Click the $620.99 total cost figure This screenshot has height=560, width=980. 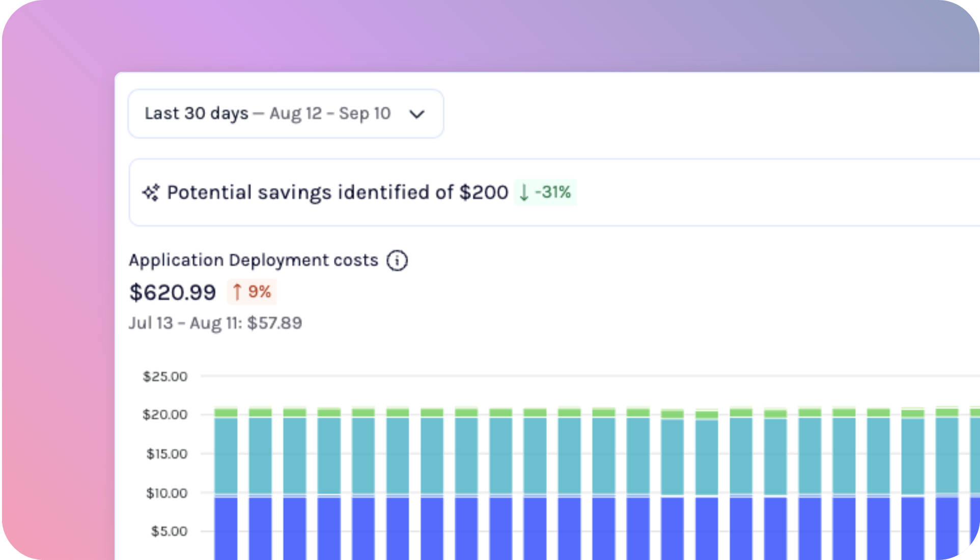173,292
